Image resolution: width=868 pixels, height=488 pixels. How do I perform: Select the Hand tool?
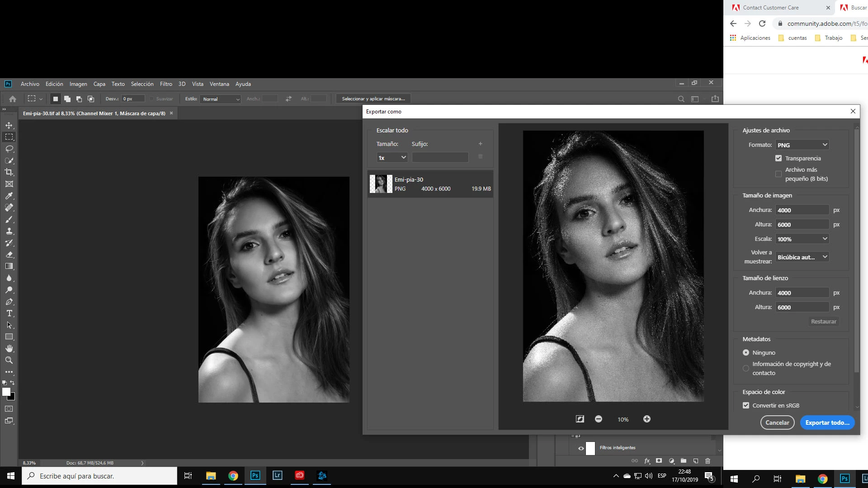tap(9, 348)
